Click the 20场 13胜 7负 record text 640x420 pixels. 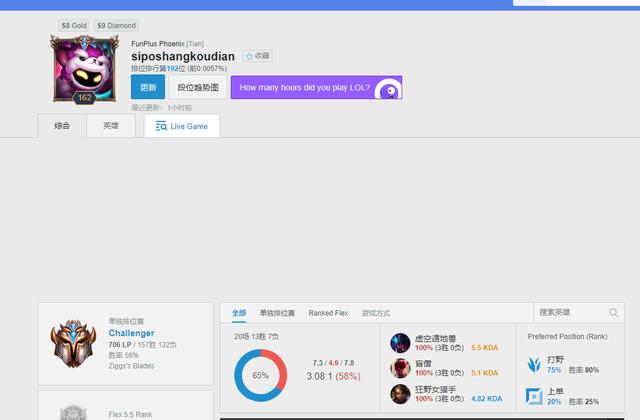[256, 336]
